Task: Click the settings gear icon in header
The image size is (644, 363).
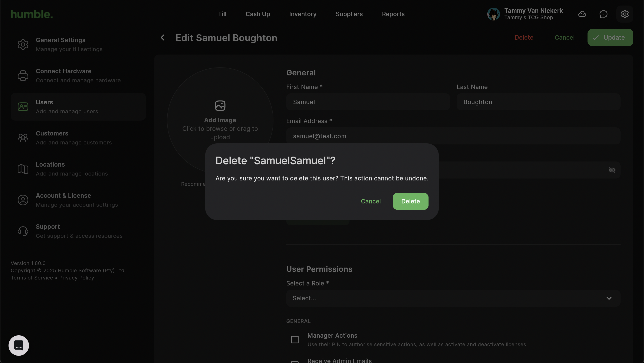Action: (x=624, y=14)
